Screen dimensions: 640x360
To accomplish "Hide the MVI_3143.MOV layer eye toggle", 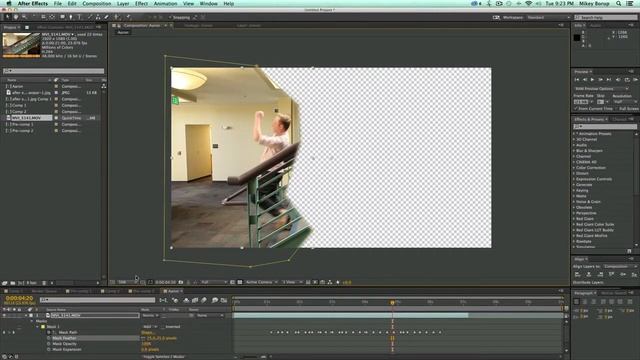I will [x=4, y=316].
